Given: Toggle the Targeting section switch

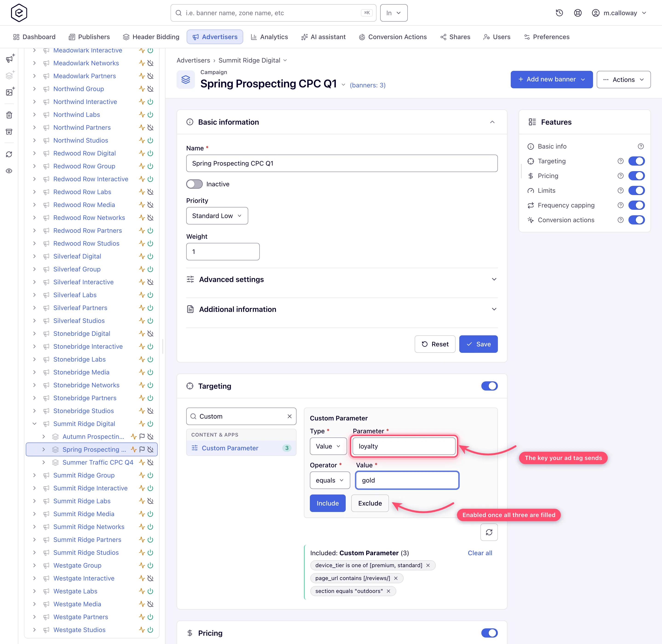Looking at the screenshot, I should [x=489, y=386].
